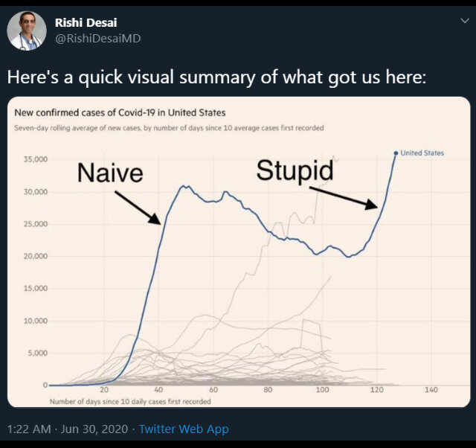Expand the tweet options chevron menu
Viewport: 476px width, 448px height.
click(465, 21)
